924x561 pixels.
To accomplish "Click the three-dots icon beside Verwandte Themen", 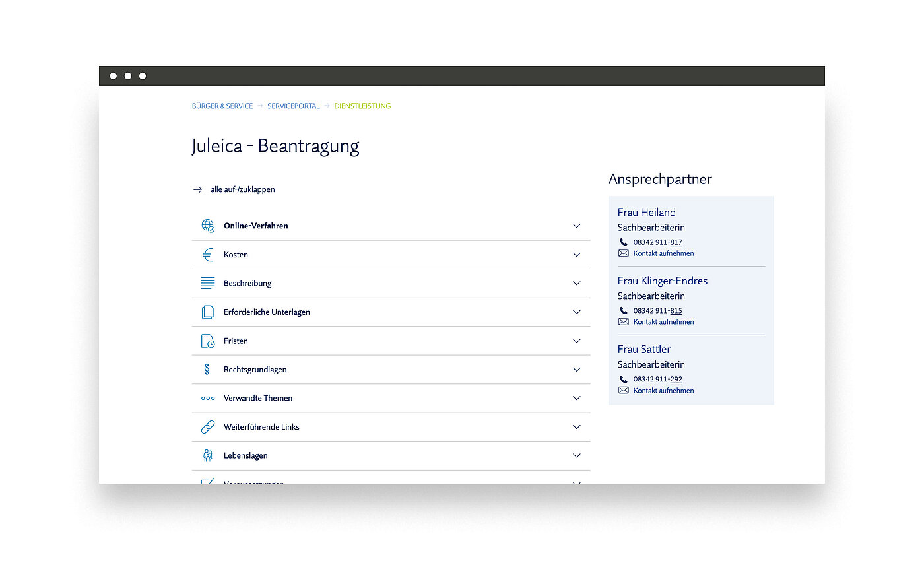I will (208, 399).
